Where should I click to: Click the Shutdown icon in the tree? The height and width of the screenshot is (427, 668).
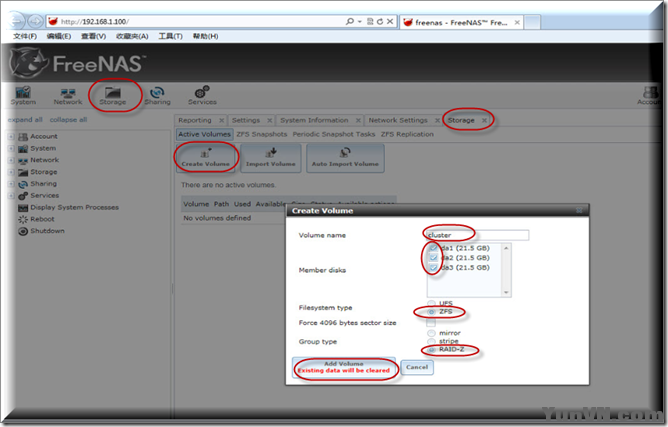click(x=23, y=231)
